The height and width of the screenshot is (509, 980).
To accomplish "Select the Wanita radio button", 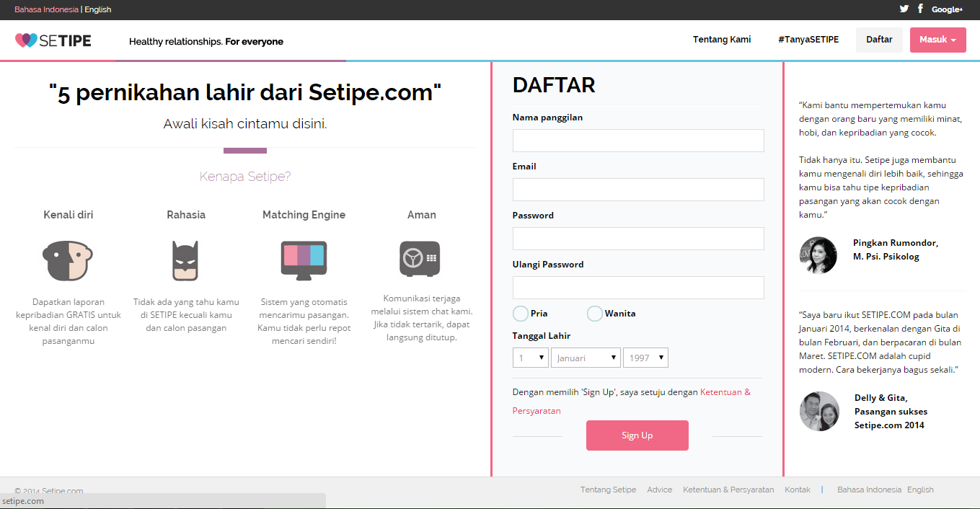I will 595,314.
